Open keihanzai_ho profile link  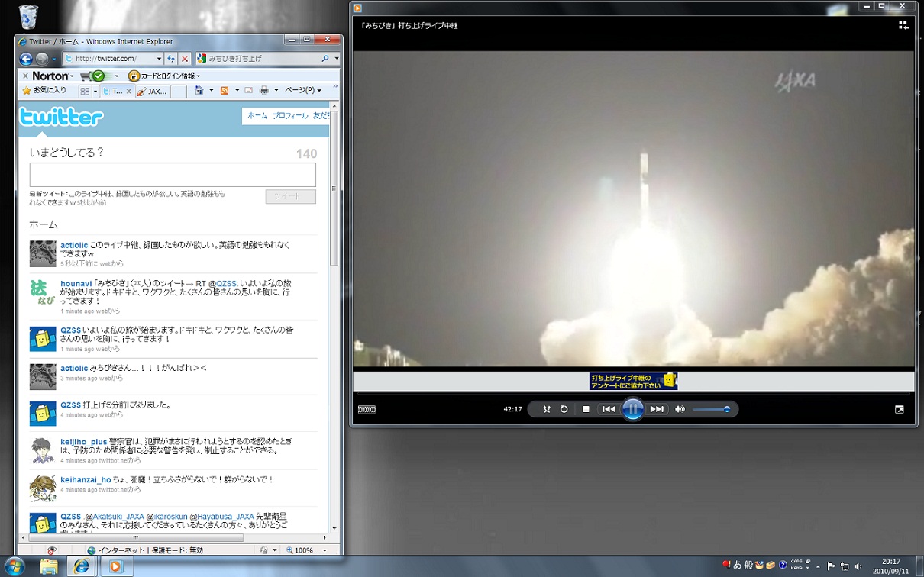pos(86,479)
